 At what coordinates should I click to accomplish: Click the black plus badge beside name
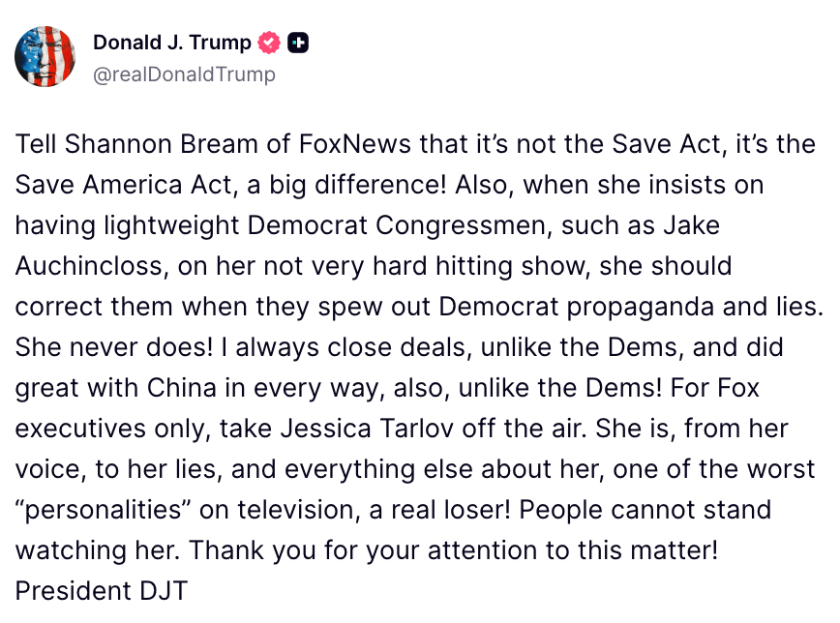pyautogui.click(x=298, y=43)
